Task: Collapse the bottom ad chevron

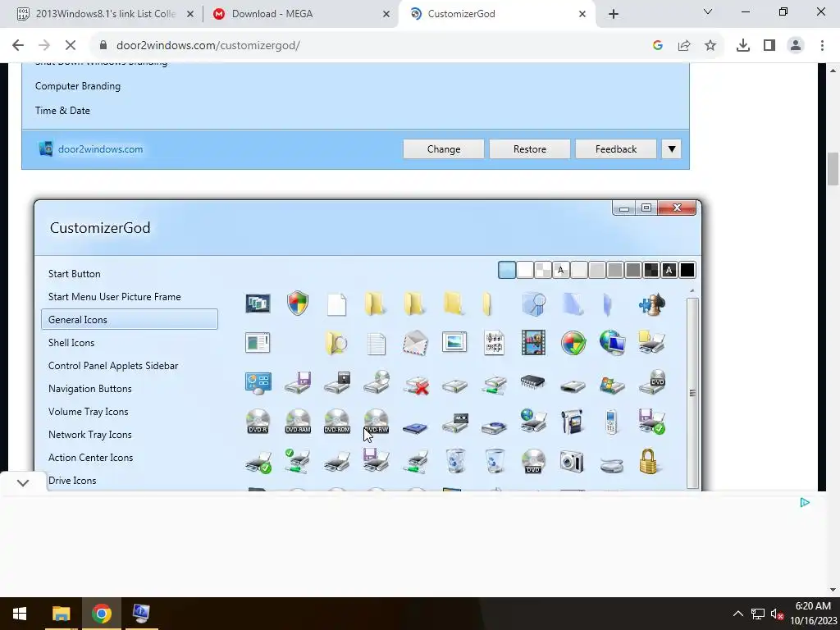Action: pos(22,482)
